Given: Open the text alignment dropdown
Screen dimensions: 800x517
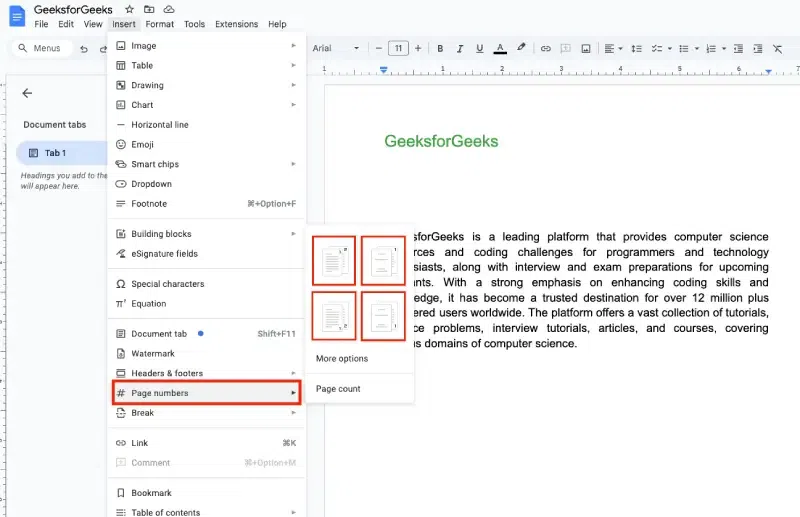Looking at the screenshot, I should (x=613, y=48).
